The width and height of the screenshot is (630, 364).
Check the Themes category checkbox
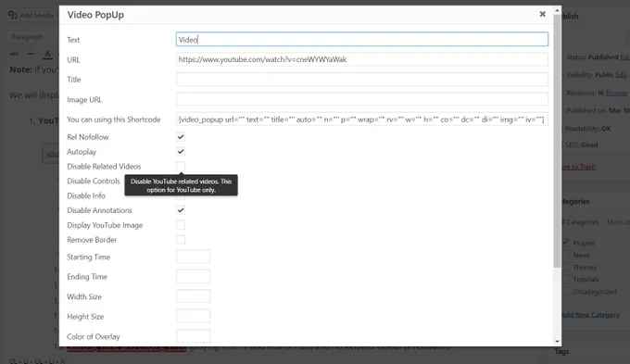point(566,267)
